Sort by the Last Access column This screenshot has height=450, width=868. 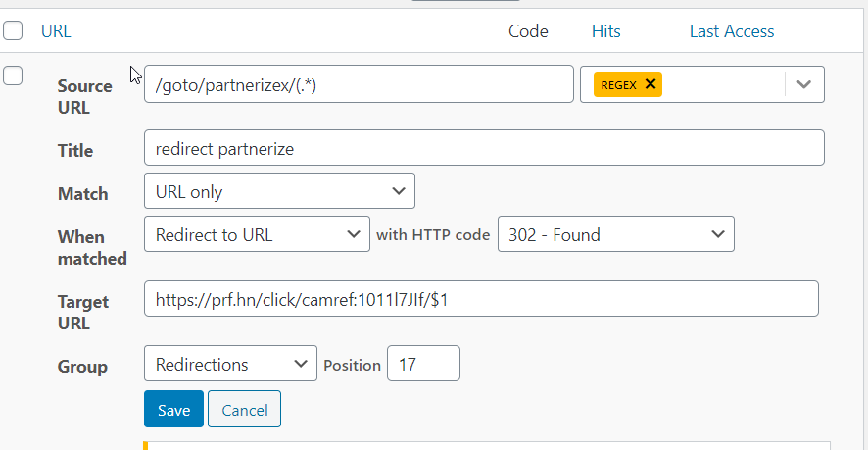tap(732, 31)
